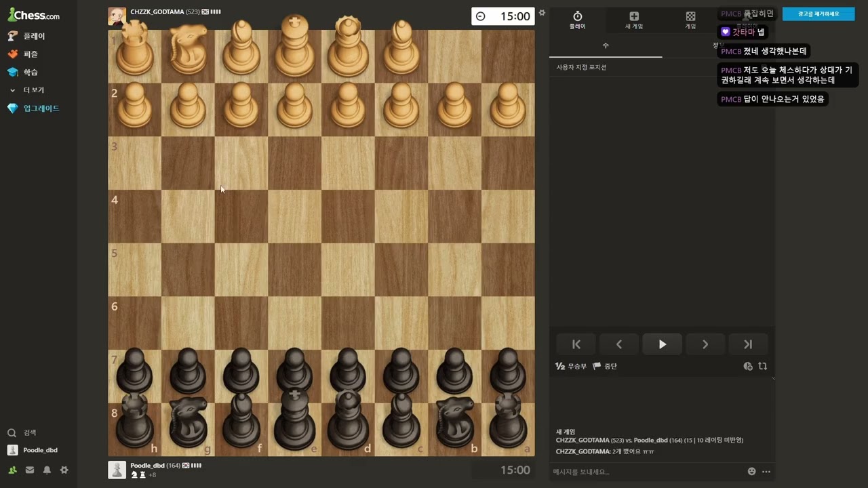Open the friends icon in sidebar
The width and height of the screenshot is (868, 488).
pyautogui.click(x=12, y=470)
